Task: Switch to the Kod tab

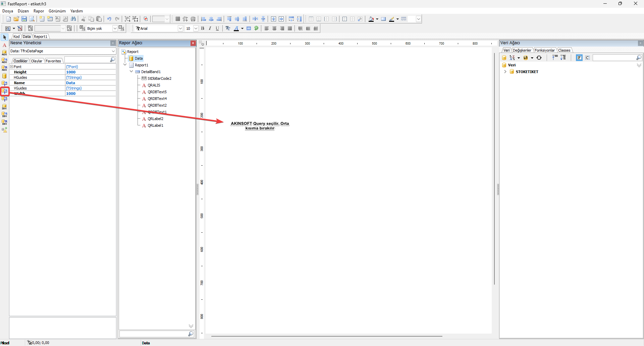Action: 16,37
